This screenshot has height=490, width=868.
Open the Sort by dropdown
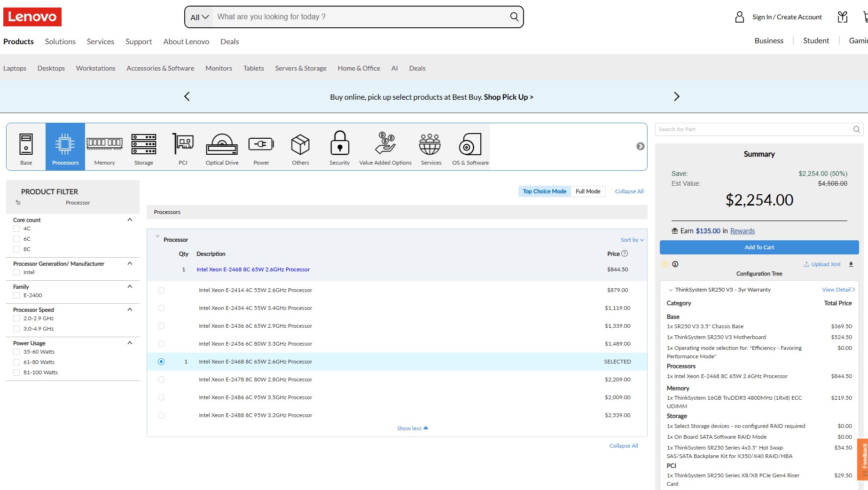click(632, 240)
